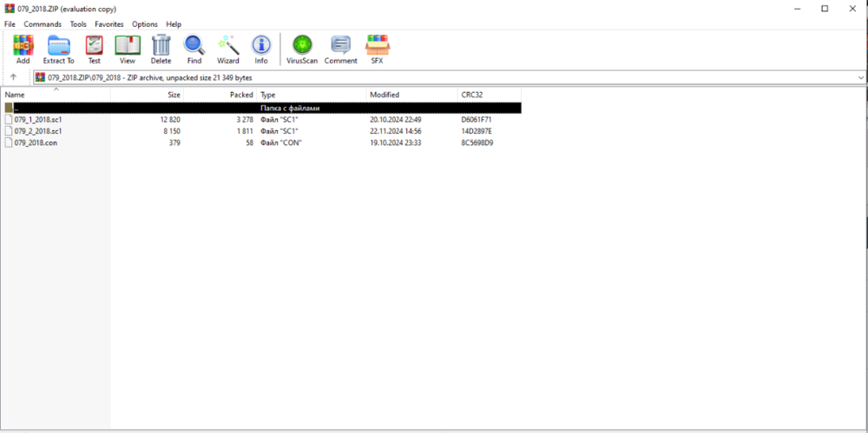Viewport: 868px width, 433px height.
Task: Convert archive with SFX icon
Action: tap(378, 49)
